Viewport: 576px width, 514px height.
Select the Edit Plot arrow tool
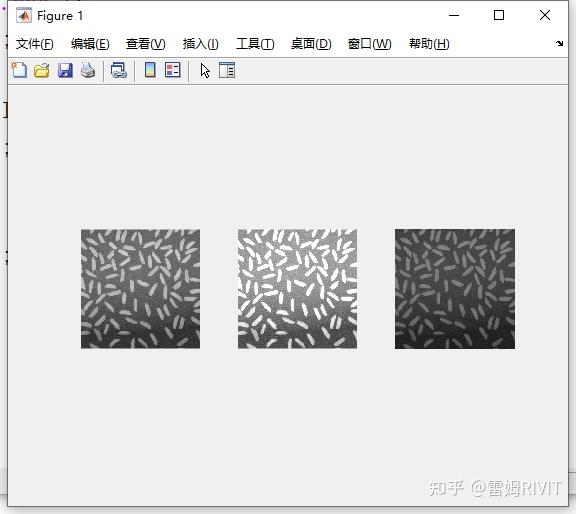tap(205, 70)
